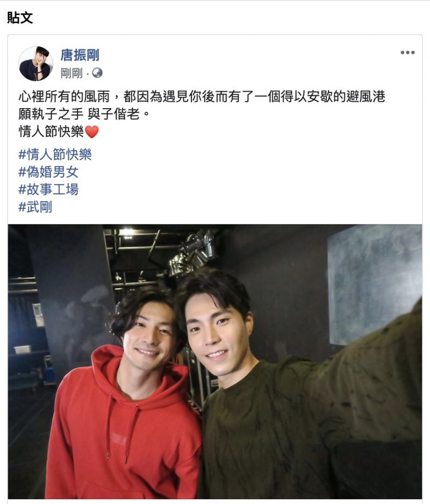Click the plain 情人節快樂 greeting line
Viewport: 430px width, 504px height.
51,131
